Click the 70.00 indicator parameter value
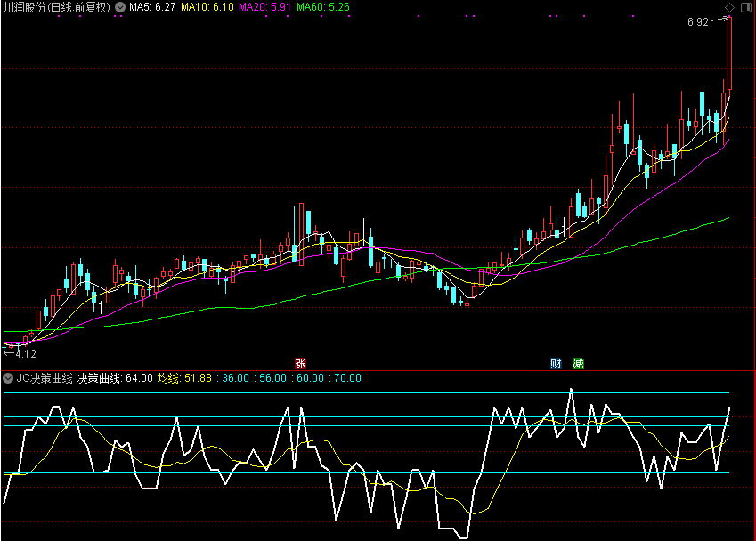Viewport: 756px width, 541px height. [348, 378]
